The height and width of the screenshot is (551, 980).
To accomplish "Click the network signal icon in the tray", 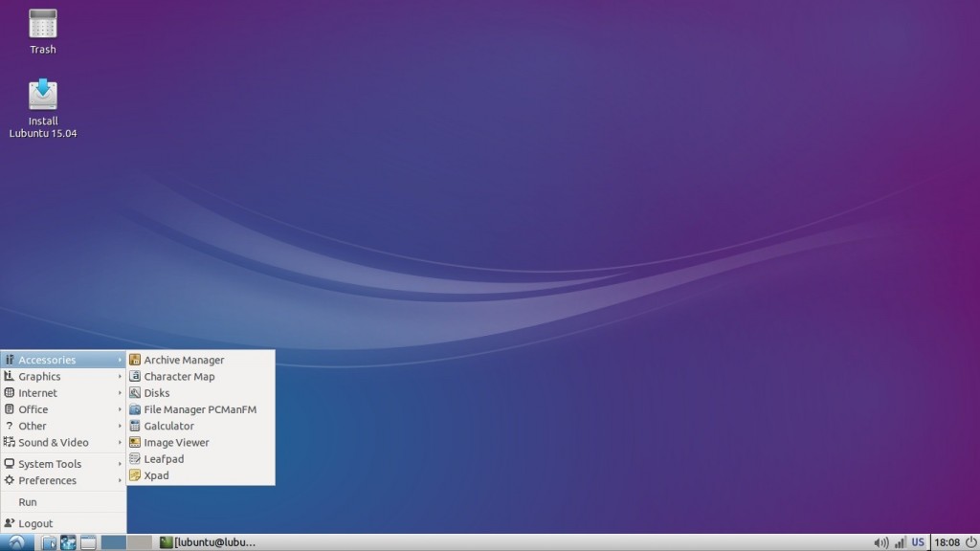I will (900, 541).
